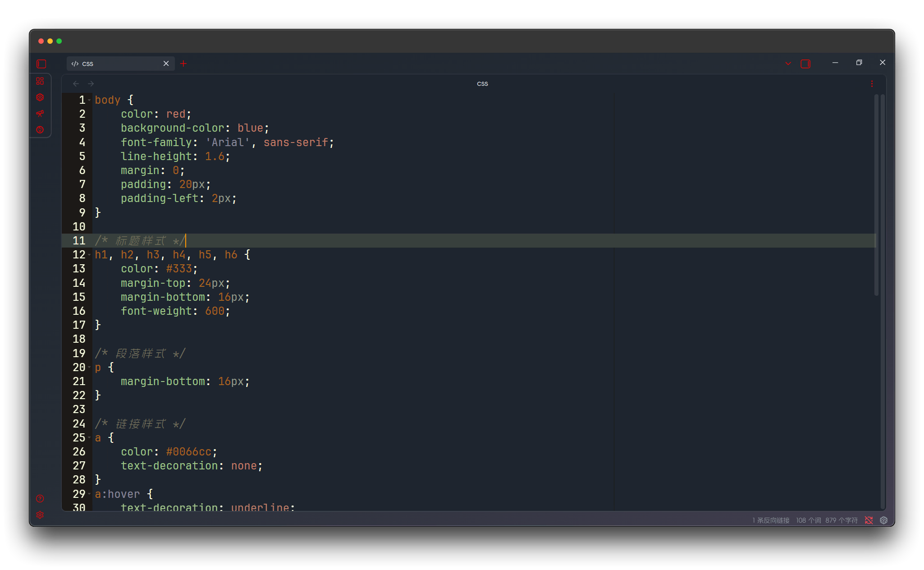Open the cube icon in the left ribbon

[41, 97]
